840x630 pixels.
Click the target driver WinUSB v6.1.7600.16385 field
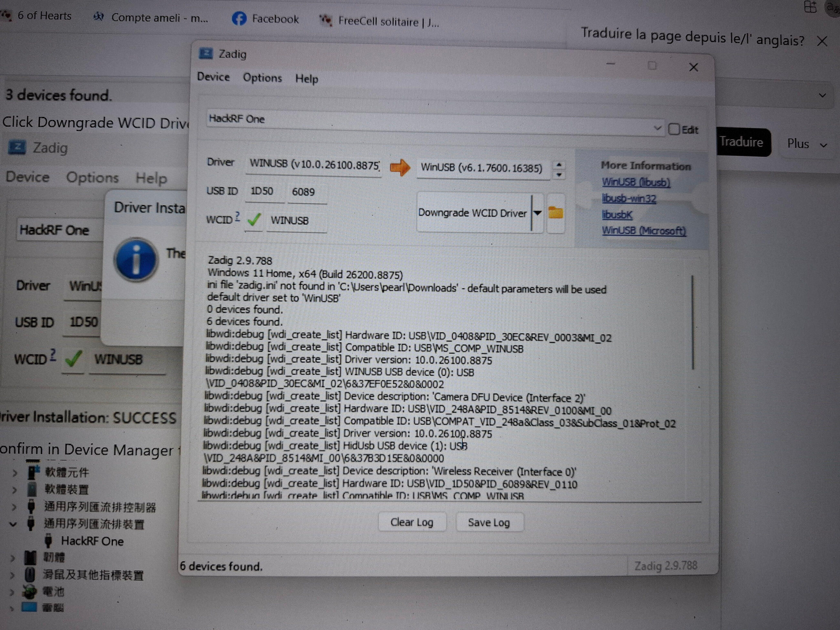tap(483, 168)
